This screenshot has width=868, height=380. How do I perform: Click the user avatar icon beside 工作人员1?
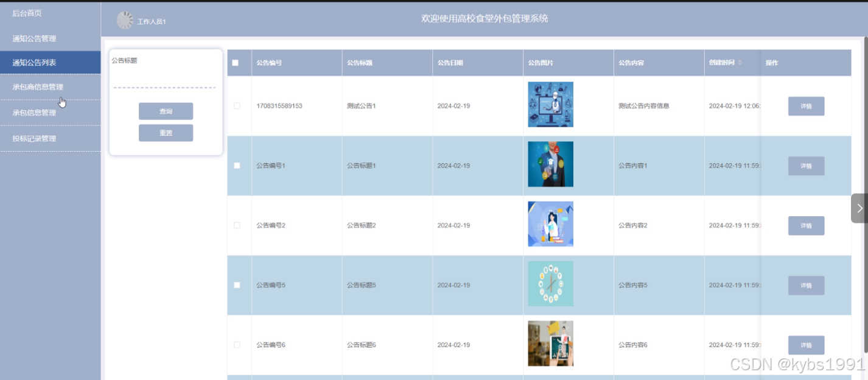tap(125, 20)
